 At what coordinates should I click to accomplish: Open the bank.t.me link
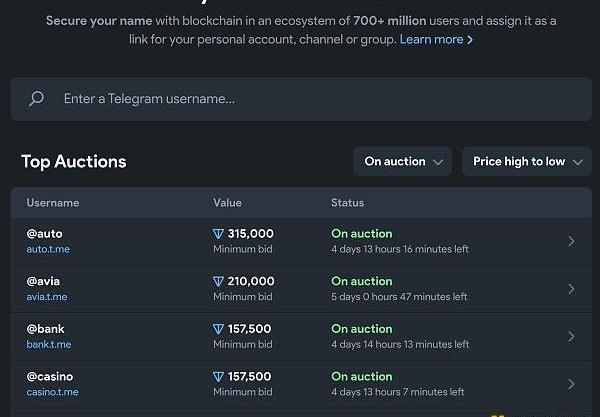[x=49, y=345]
